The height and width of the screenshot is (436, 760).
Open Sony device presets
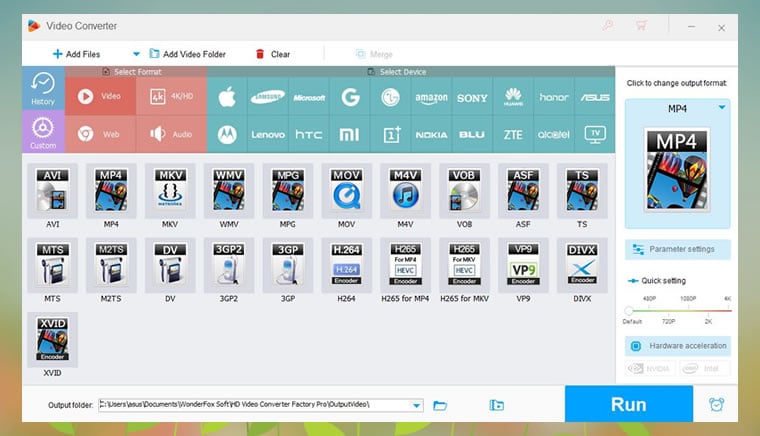coord(472,97)
